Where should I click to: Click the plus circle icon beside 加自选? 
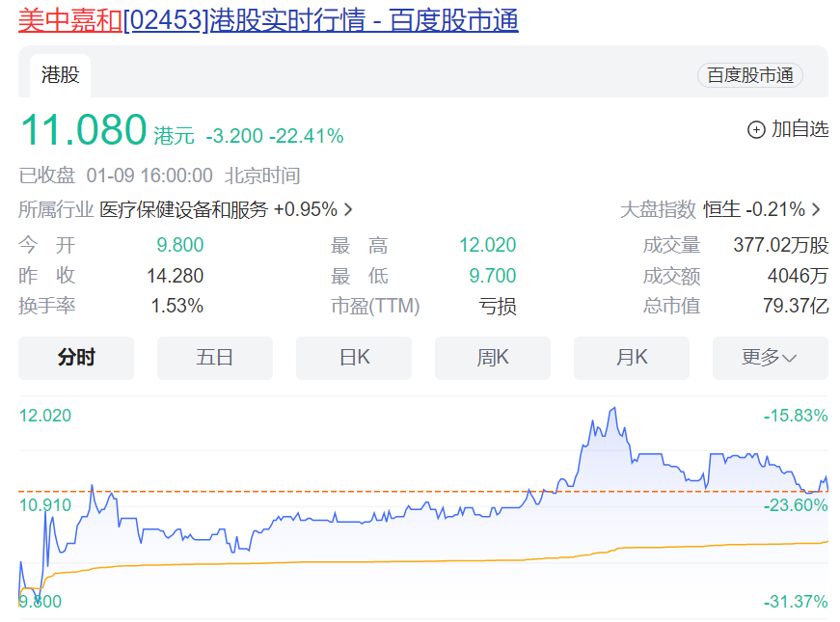tap(756, 129)
